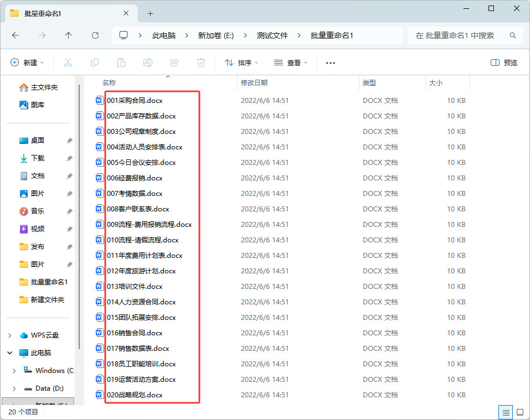Click 此电脑 in the address breadcrumb
The width and height of the screenshot is (530, 420).
pos(164,35)
